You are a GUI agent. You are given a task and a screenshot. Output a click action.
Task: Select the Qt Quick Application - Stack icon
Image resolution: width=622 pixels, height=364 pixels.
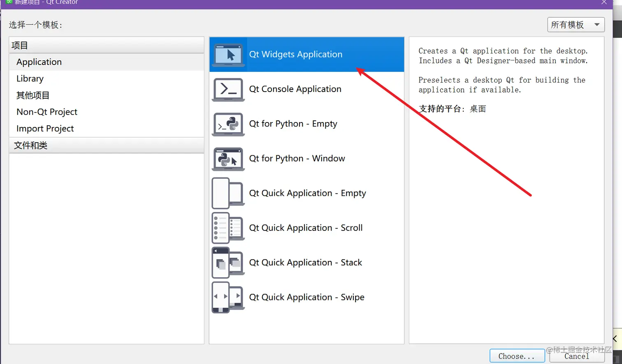[228, 263]
